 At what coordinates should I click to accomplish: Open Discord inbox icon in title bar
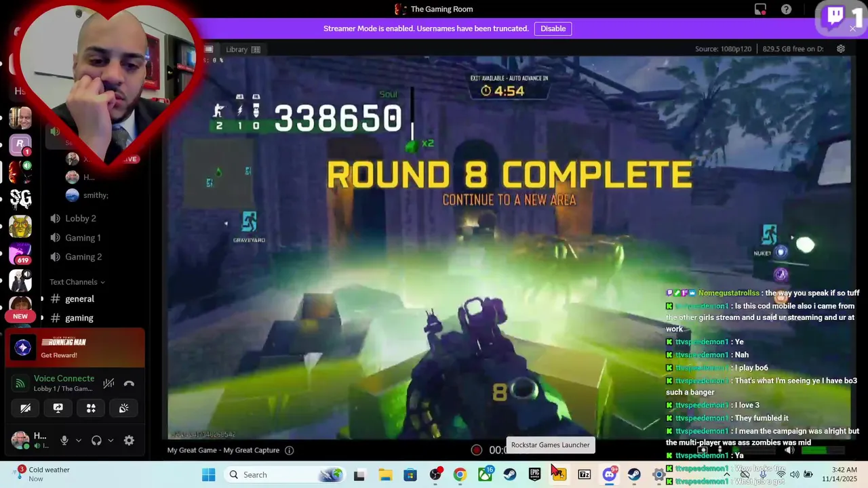760,9
